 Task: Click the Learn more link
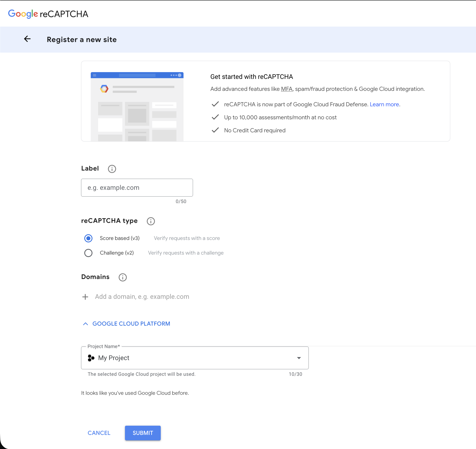(384, 104)
